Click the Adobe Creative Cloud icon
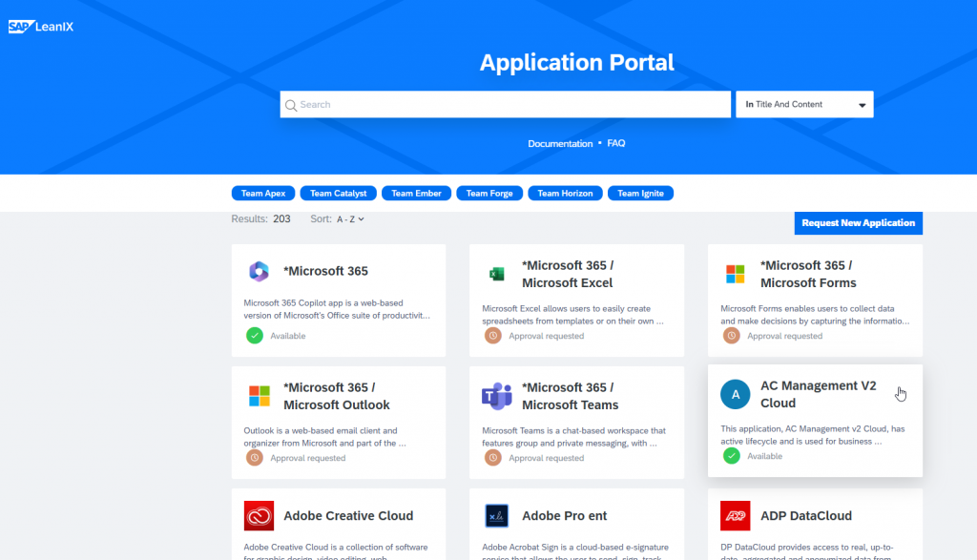The image size is (977, 560). 259,516
